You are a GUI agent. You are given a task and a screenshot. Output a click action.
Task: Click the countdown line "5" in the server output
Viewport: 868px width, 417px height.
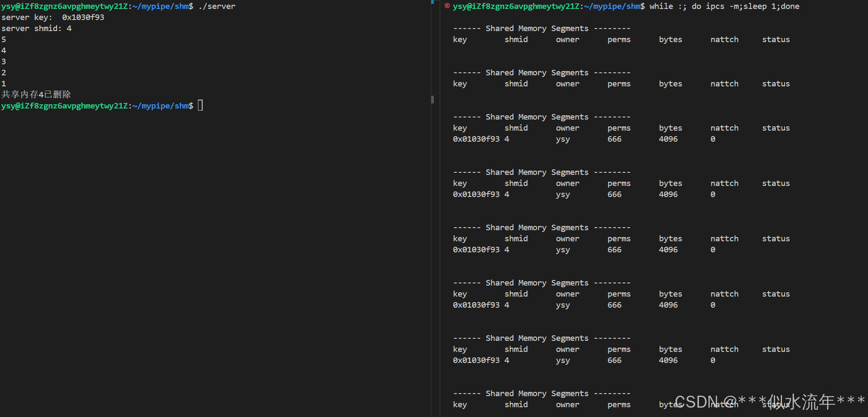(x=4, y=40)
